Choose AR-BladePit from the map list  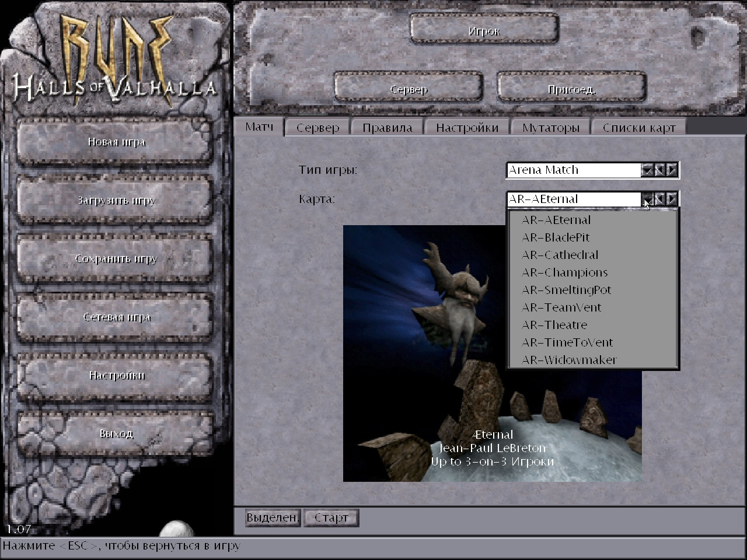593,237
